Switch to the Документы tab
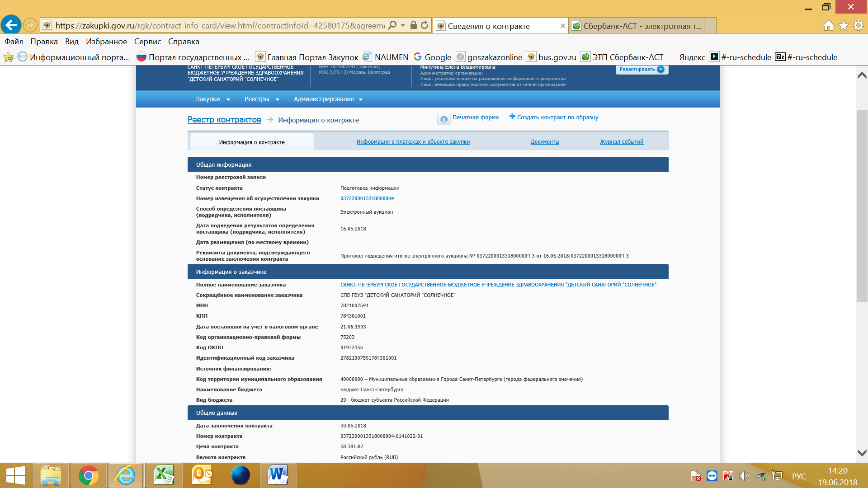Image resolution: width=868 pixels, height=488 pixels. coord(545,142)
